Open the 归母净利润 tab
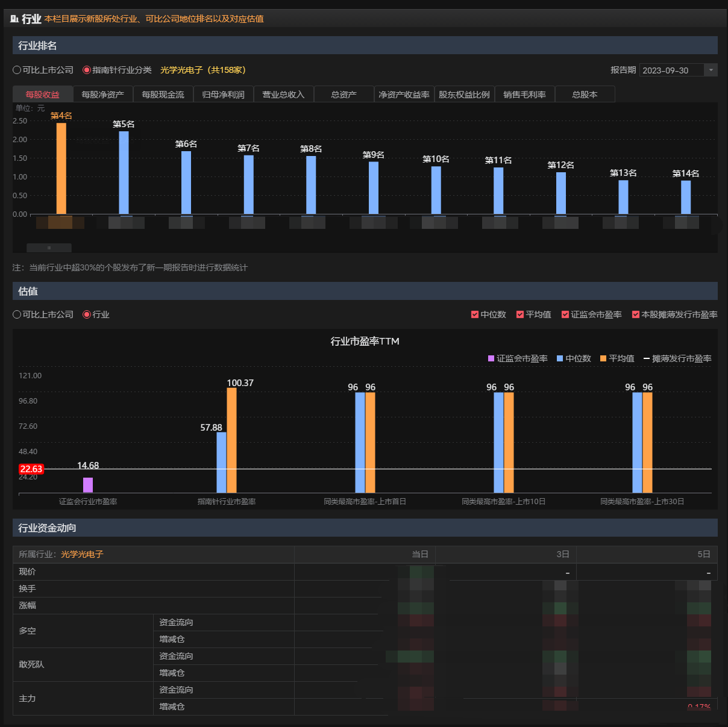Viewport: 728px width, 727px height. pos(224,95)
